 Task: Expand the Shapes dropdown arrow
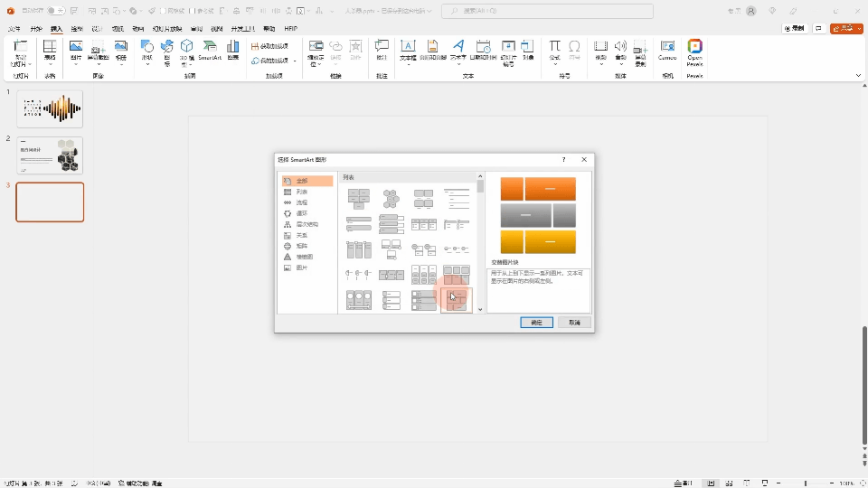[x=147, y=65]
